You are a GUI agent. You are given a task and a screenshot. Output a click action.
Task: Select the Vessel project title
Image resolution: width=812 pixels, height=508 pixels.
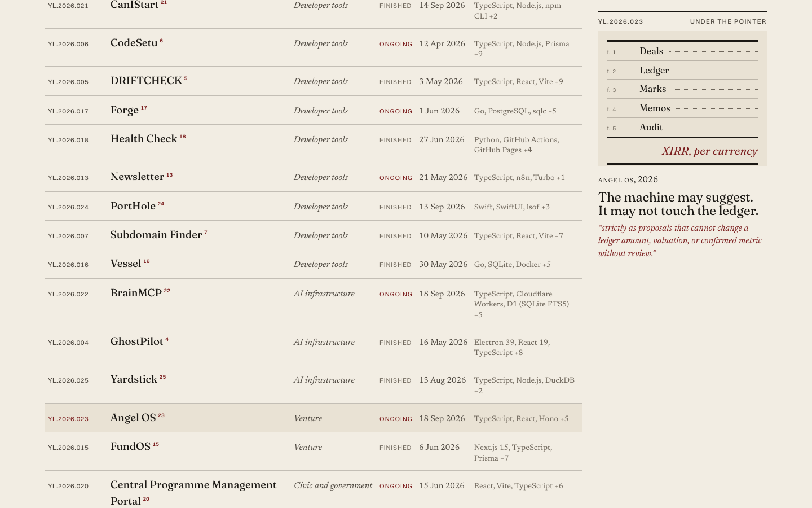click(126, 264)
